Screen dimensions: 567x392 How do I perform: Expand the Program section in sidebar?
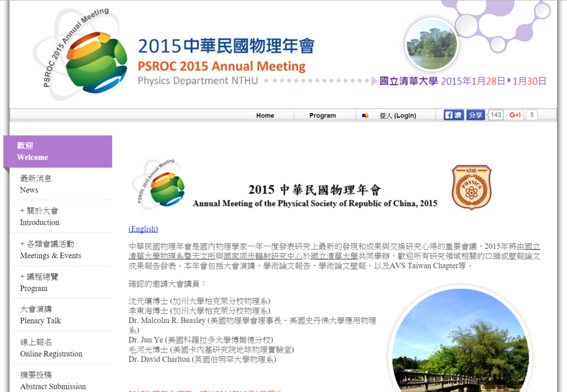[39, 282]
